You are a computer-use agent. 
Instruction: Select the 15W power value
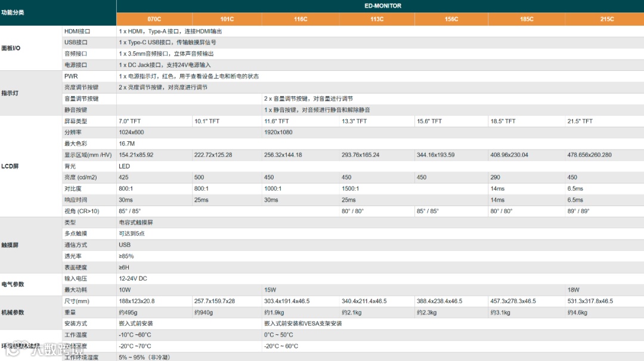[270, 290]
